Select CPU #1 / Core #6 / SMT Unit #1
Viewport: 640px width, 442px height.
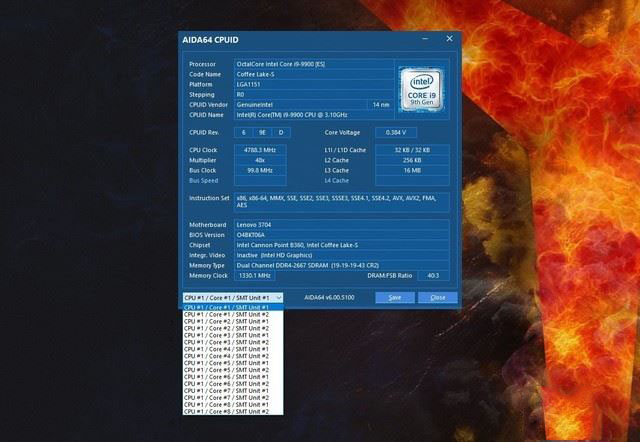click(x=226, y=376)
